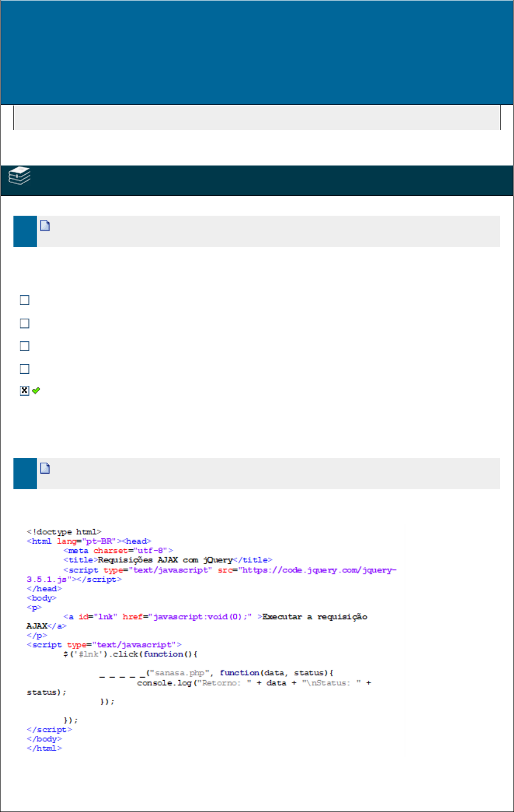Click the green checkmark beside the marked answer
This screenshot has width=514, height=812.
coord(36,390)
